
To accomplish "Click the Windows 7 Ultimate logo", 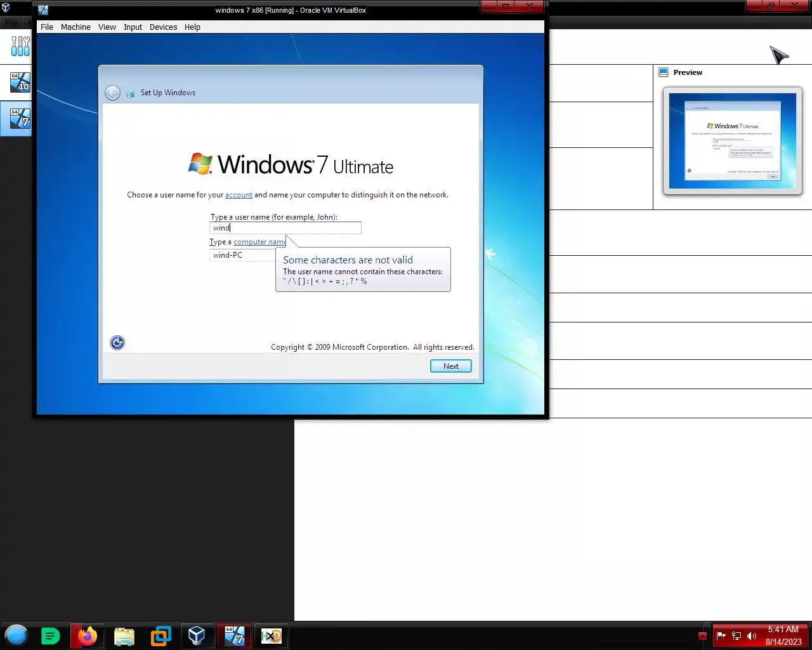I will tap(291, 164).
